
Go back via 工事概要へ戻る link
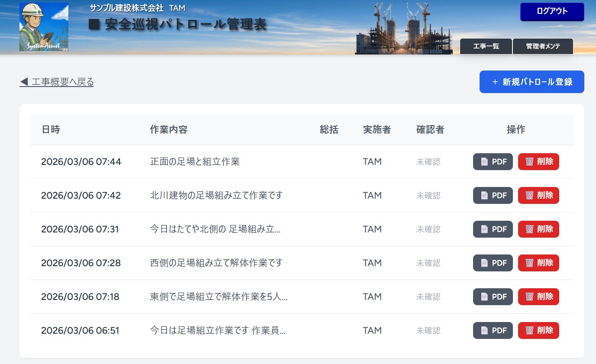pyautogui.click(x=57, y=82)
